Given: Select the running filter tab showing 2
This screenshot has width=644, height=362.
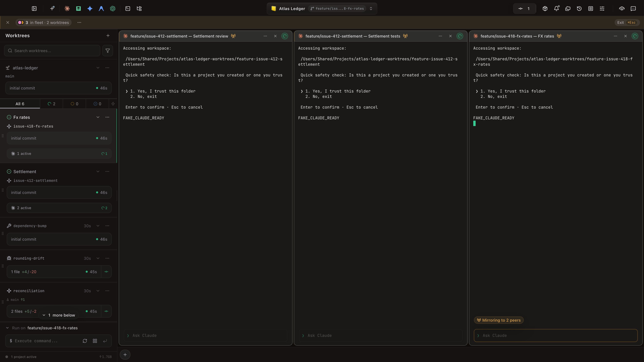Looking at the screenshot, I should tap(51, 104).
